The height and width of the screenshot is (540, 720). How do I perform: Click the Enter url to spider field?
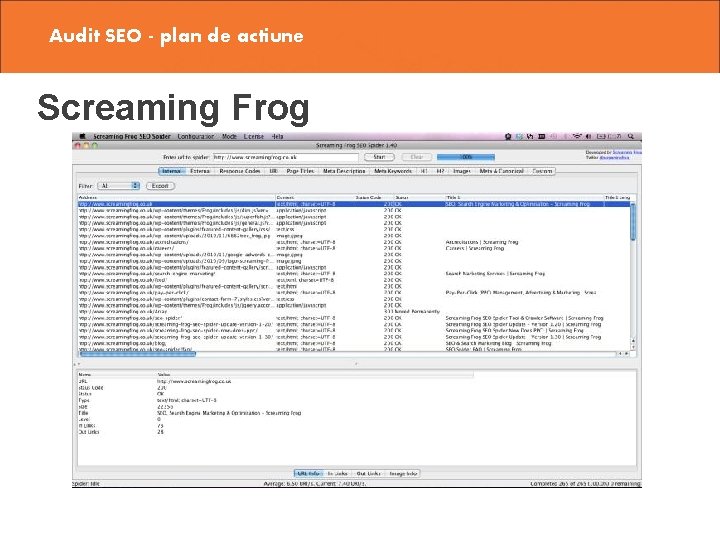(x=285, y=157)
